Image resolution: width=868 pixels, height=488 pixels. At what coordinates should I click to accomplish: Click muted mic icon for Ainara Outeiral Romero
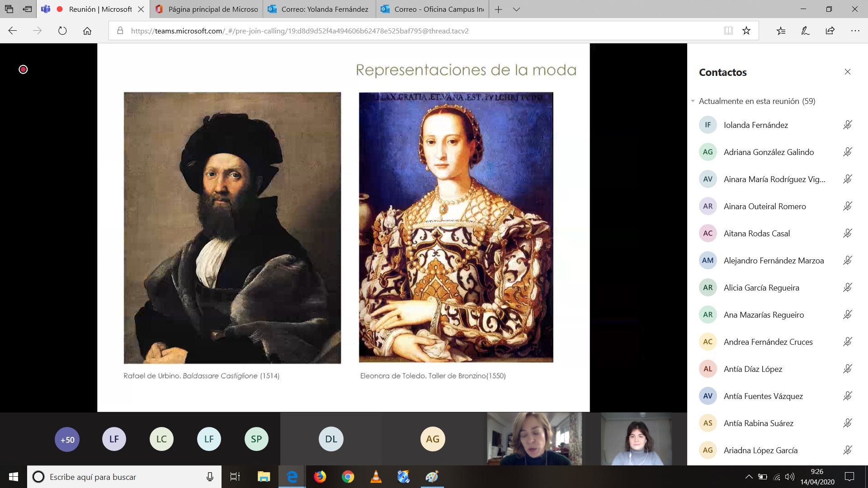click(848, 206)
